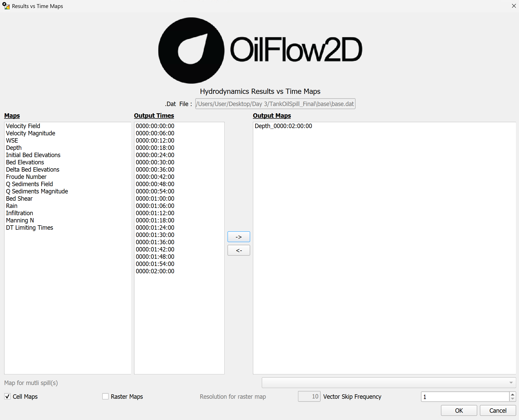Enable the Raster Maps checkbox

[x=105, y=396]
